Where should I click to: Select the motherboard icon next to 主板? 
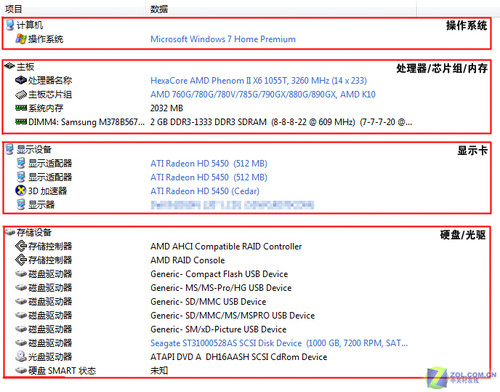10,66
